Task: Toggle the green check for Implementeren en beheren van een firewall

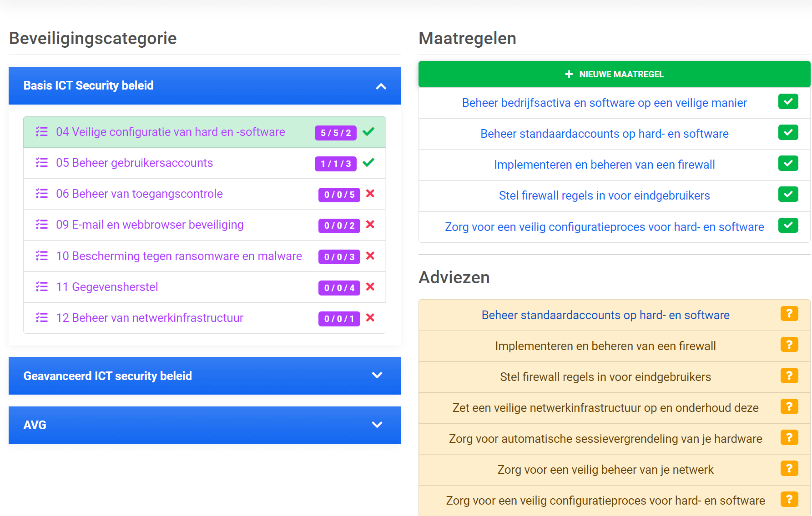Action: (x=788, y=163)
